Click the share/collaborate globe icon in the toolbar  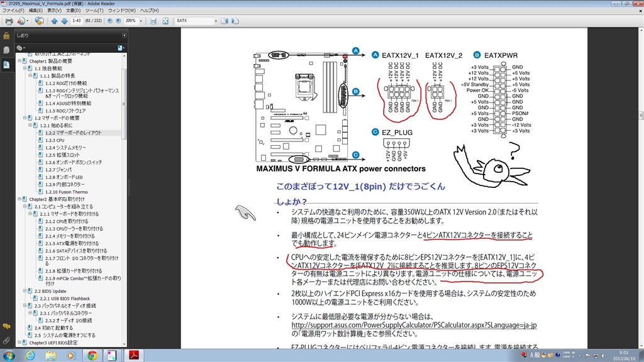[x=39, y=21]
